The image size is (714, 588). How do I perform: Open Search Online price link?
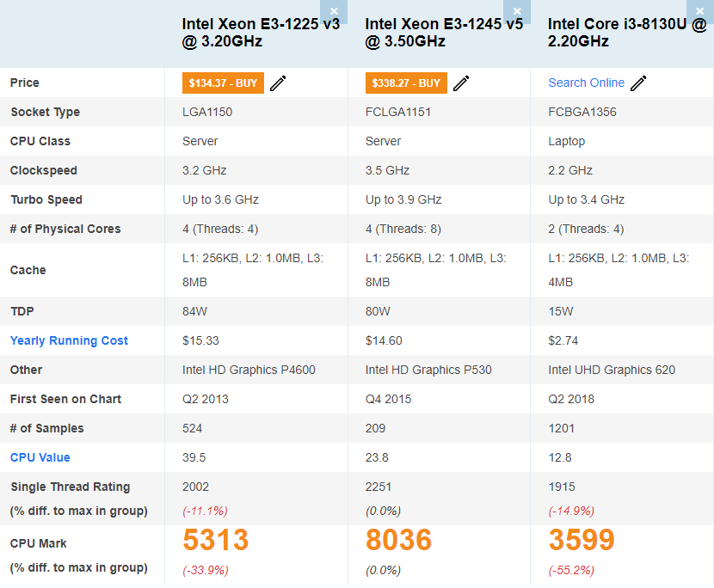coord(586,83)
